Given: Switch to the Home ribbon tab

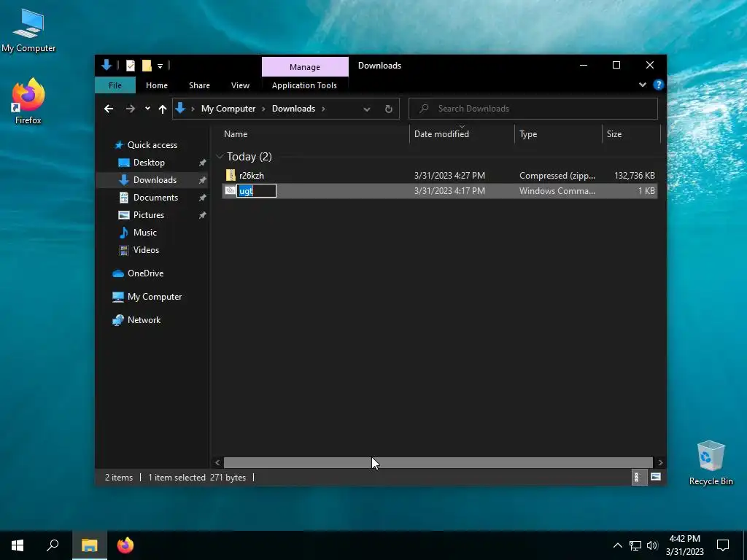Looking at the screenshot, I should click(157, 85).
